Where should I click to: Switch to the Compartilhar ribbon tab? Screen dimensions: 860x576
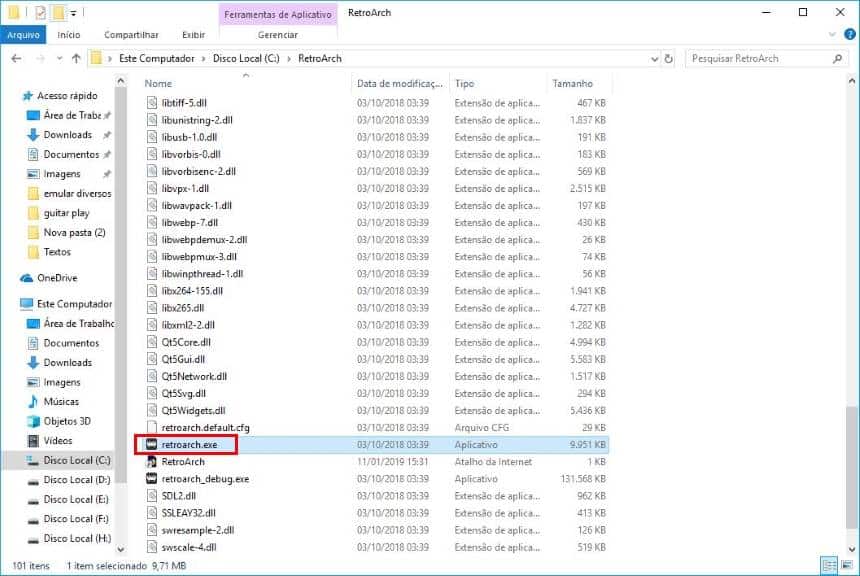click(x=131, y=35)
